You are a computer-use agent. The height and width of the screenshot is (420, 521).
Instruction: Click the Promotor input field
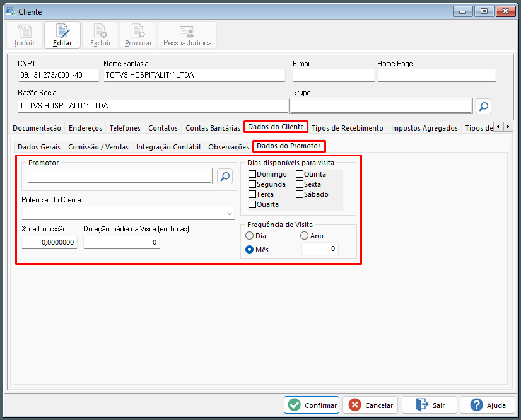tap(120, 176)
